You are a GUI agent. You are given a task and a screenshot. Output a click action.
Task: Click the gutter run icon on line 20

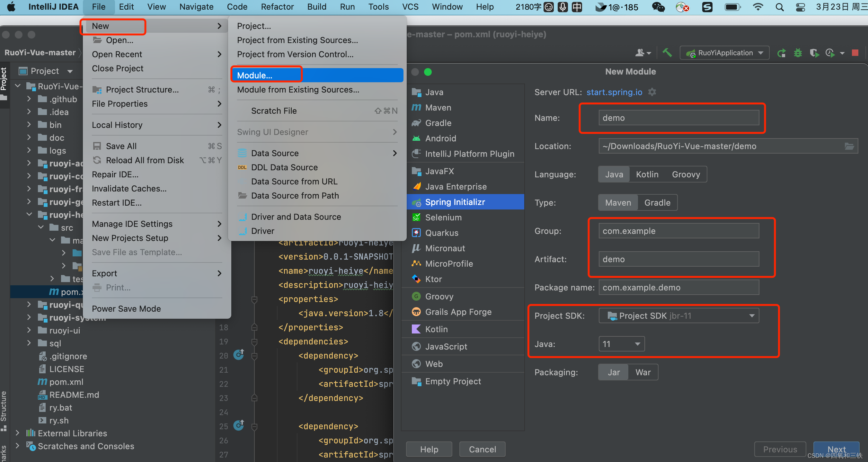click(x=239, y=354)
